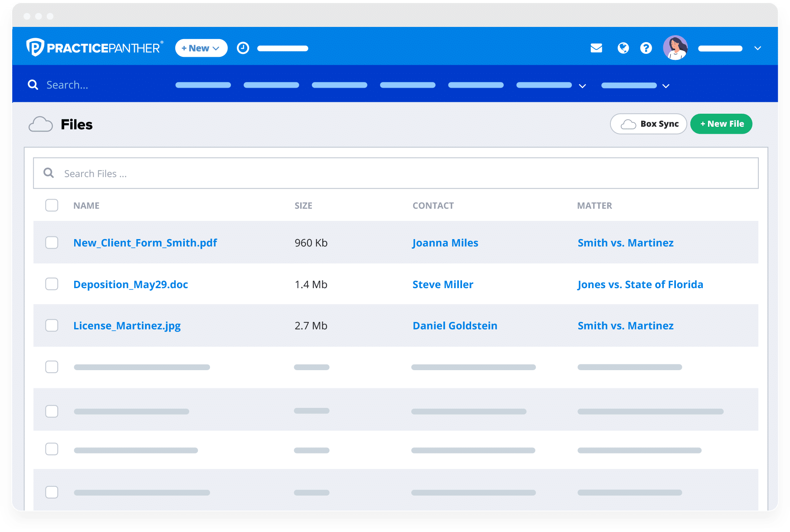Sort files by the NAME column header
790x532 pixels.
point(86,205)
